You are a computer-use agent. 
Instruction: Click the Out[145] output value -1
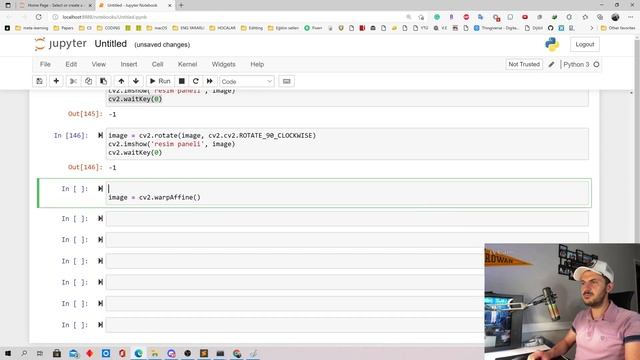113,114
